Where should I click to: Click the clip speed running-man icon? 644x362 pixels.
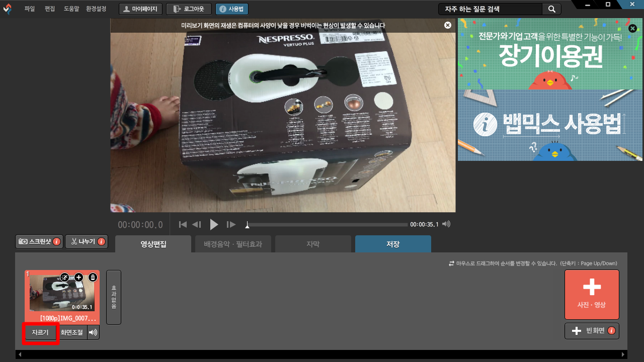click(64, 278)
